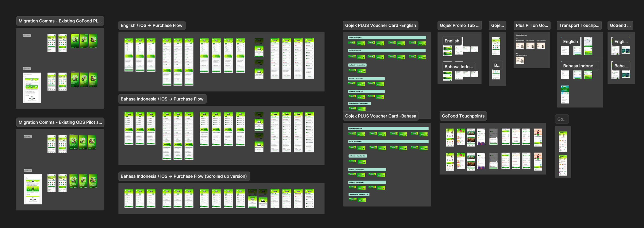Select 'Bahasa Indone...' label in Transport frame
644x228 pixels.
(x=580, y=66)
